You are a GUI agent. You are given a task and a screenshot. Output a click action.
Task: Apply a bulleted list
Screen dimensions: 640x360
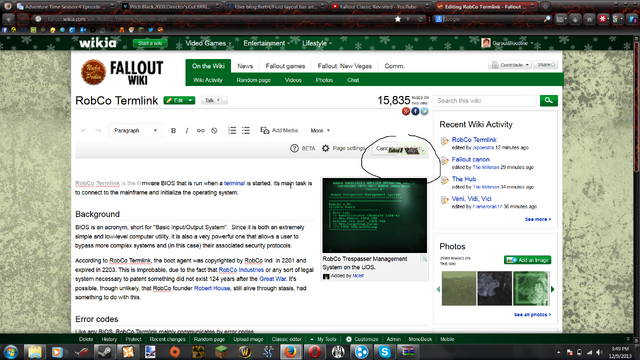(x=246, y=131)
